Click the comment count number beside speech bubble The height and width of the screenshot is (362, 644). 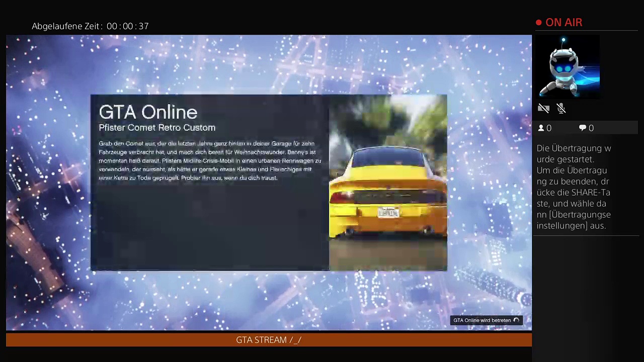pyautogui.click(x=591, y=128)
